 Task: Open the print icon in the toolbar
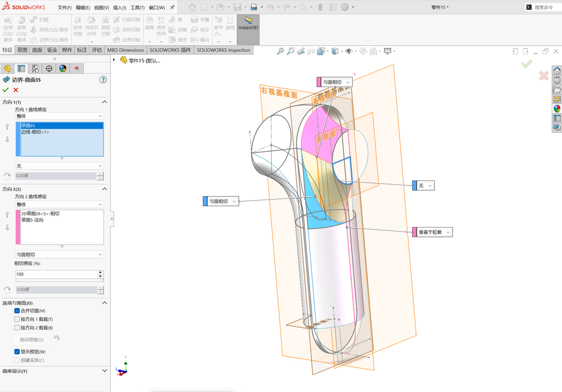[x=254, y=7]
